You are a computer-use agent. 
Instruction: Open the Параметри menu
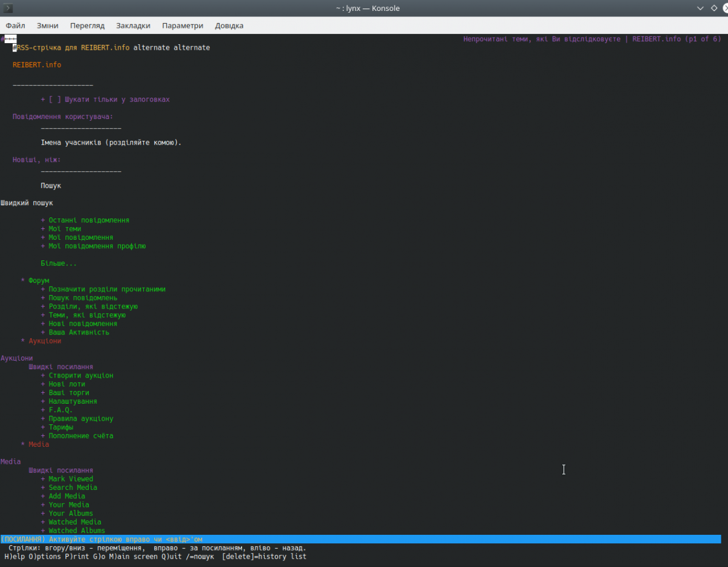pyautogui.click(x=183, y=25)
